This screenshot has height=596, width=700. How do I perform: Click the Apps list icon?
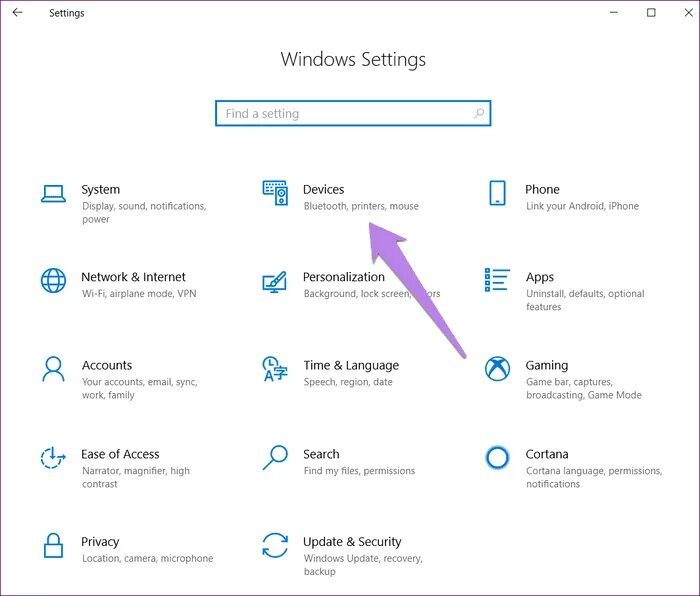coord(497,280)
